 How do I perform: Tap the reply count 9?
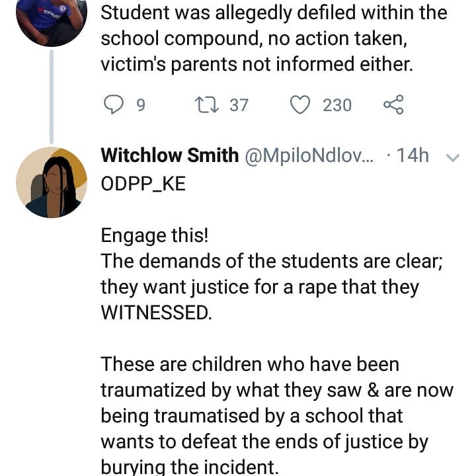pyautogui.click(x=140, y=105)
